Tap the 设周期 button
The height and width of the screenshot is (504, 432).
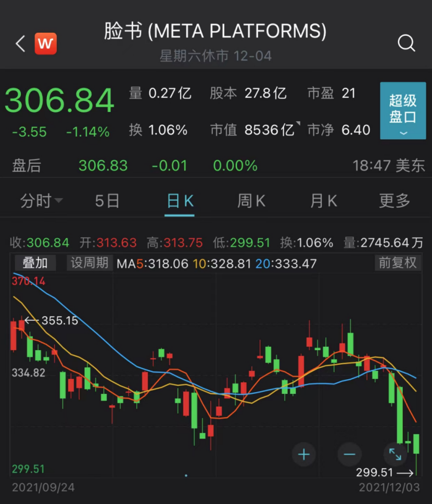pyautogui.click(x=90, y=263)
